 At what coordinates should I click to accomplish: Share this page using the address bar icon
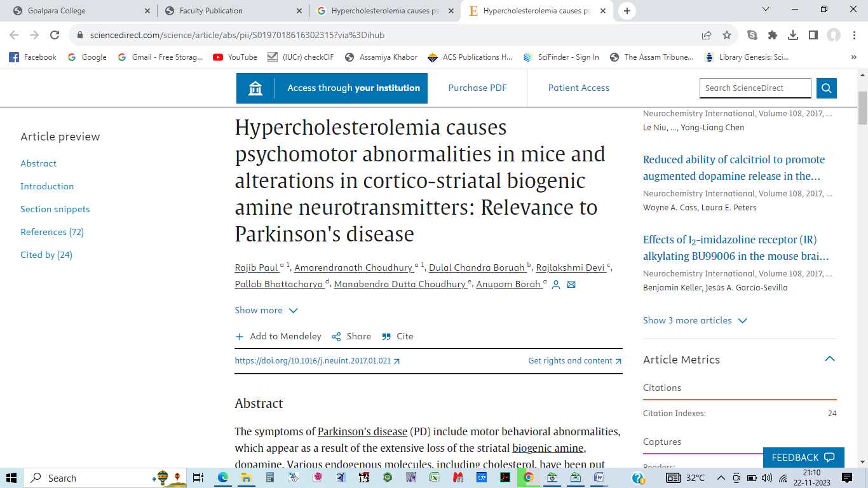tap(707, 35)
